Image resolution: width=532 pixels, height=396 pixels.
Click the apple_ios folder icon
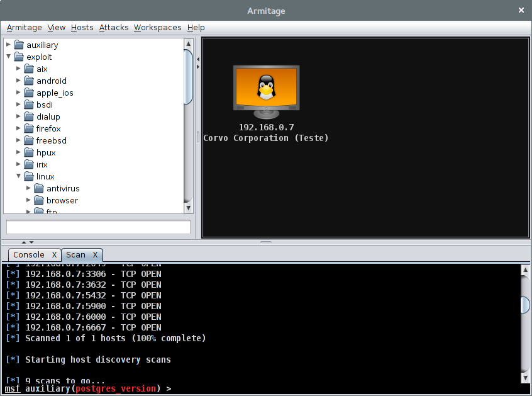pos(29,93)
